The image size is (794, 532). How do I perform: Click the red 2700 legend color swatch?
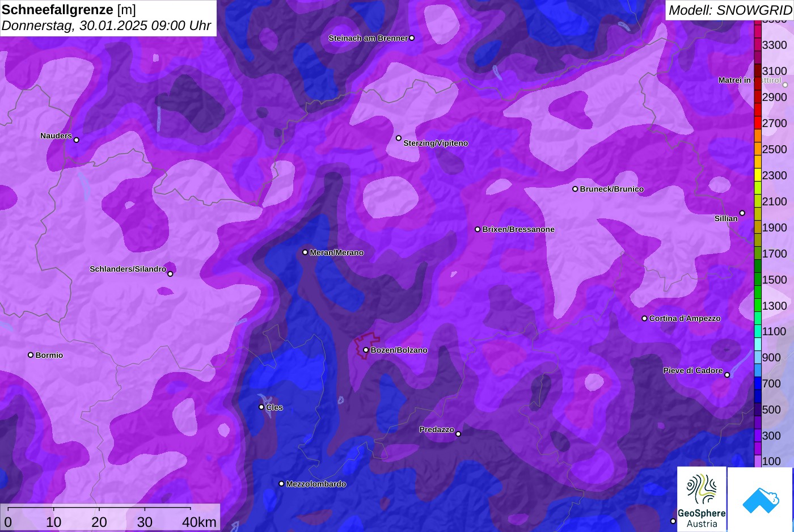tap(758, 123)
